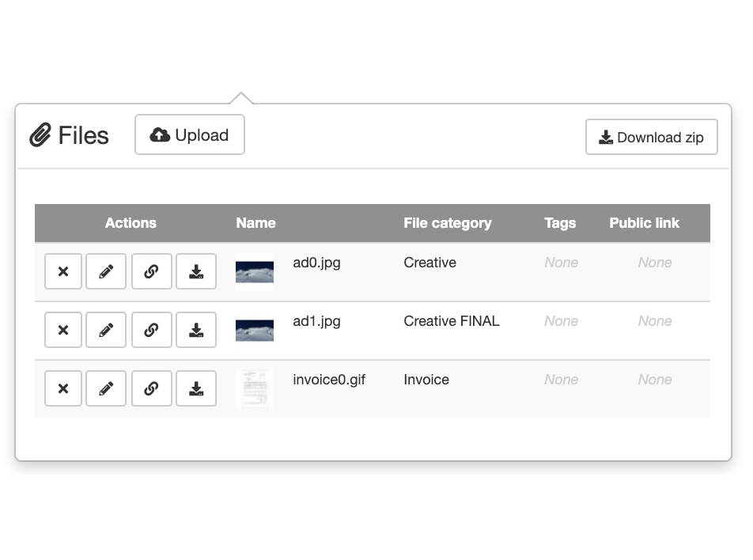
Task: Download ad0.jpg using its download icon
Action: (x=196, y=271)
